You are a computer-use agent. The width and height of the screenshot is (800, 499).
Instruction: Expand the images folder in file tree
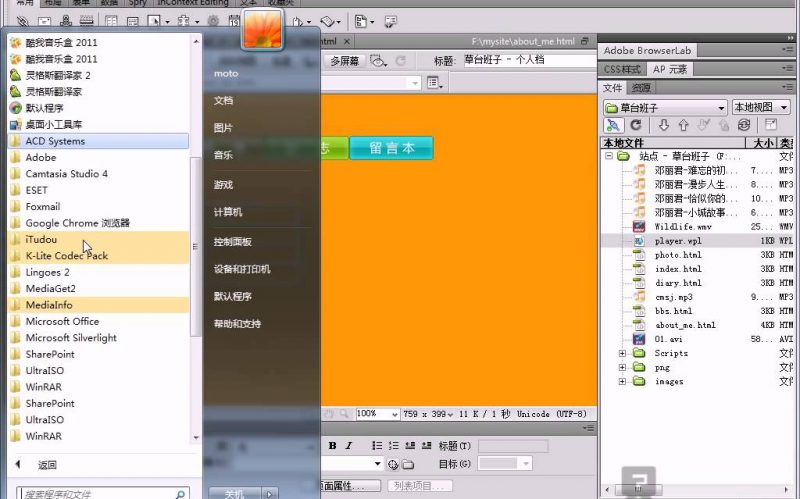(x=622, y=381)
